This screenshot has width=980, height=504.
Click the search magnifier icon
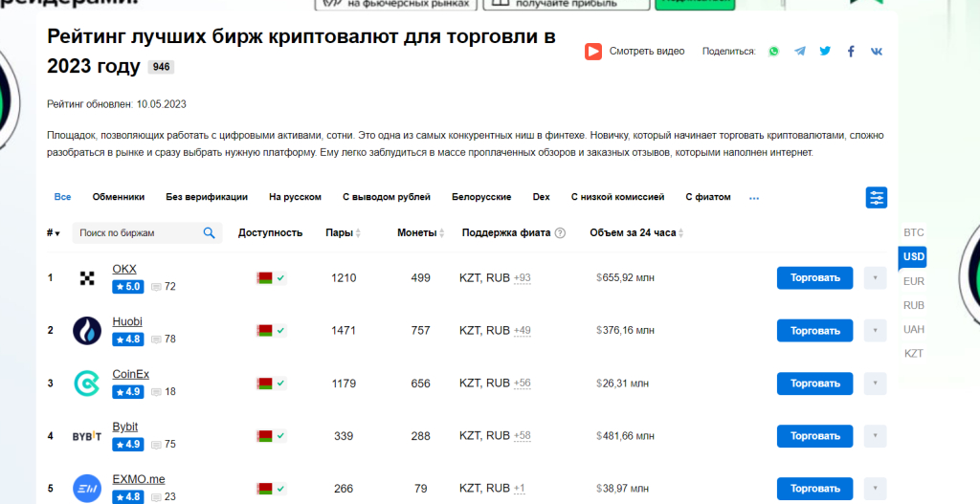[x=209, y=233]
